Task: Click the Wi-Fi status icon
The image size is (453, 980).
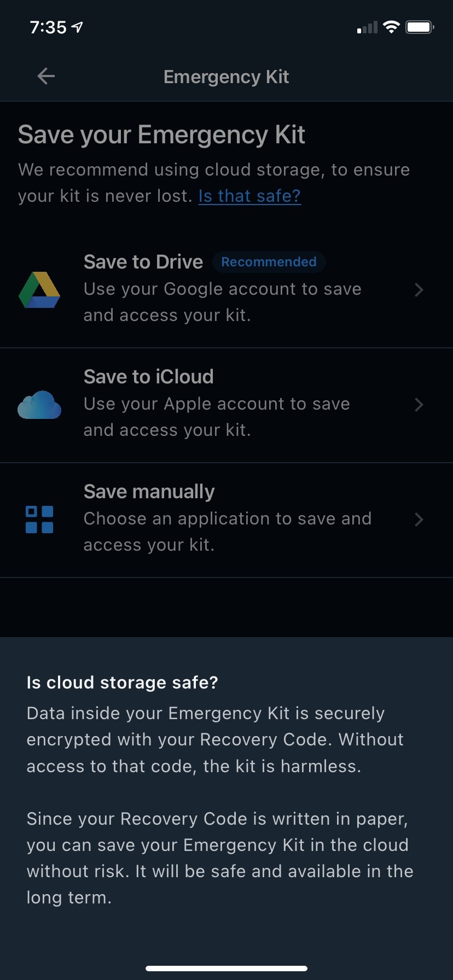Action: (392, 26)
